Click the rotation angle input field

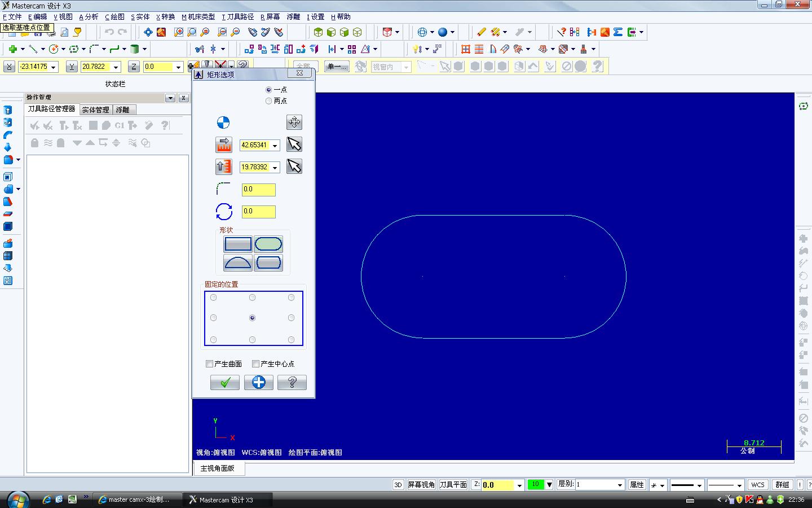[259, 212]
